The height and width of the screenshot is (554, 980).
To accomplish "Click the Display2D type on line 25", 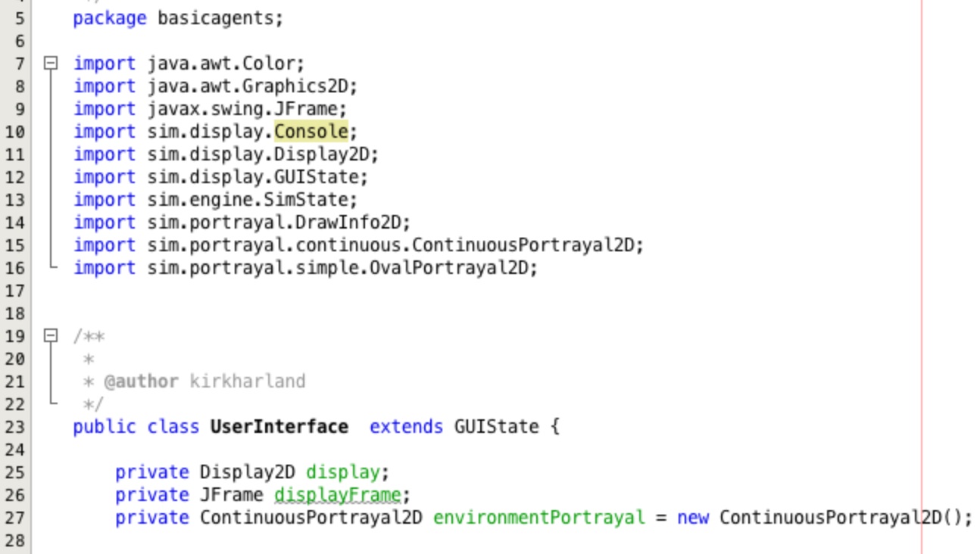I will point(248,472).
